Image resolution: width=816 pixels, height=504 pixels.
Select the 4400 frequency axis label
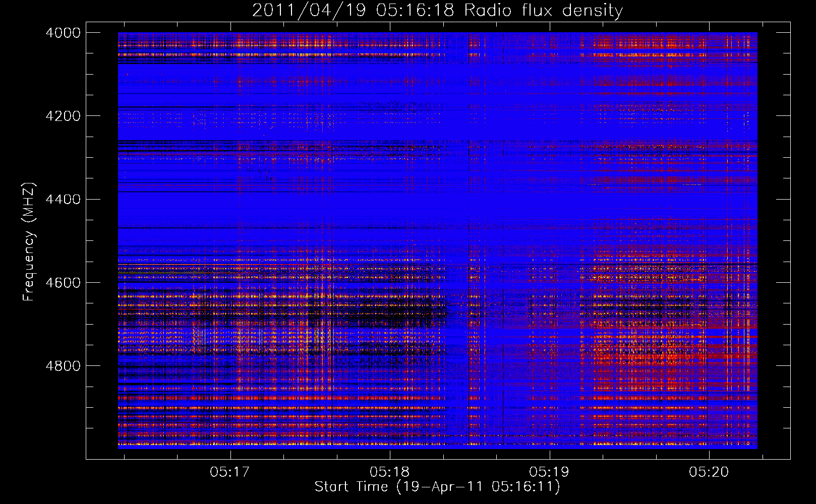tap(63, 200)
